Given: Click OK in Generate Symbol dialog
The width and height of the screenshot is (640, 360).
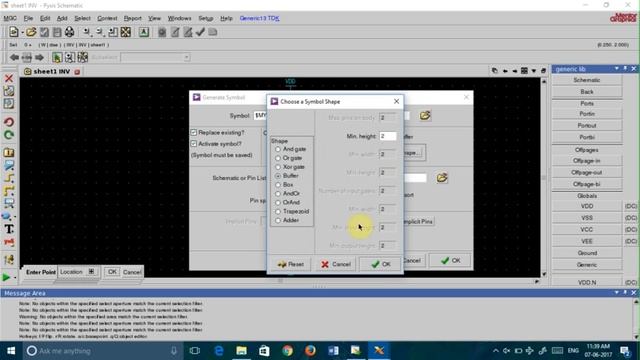Looking at the screenshot, I should tap(450, 260).
